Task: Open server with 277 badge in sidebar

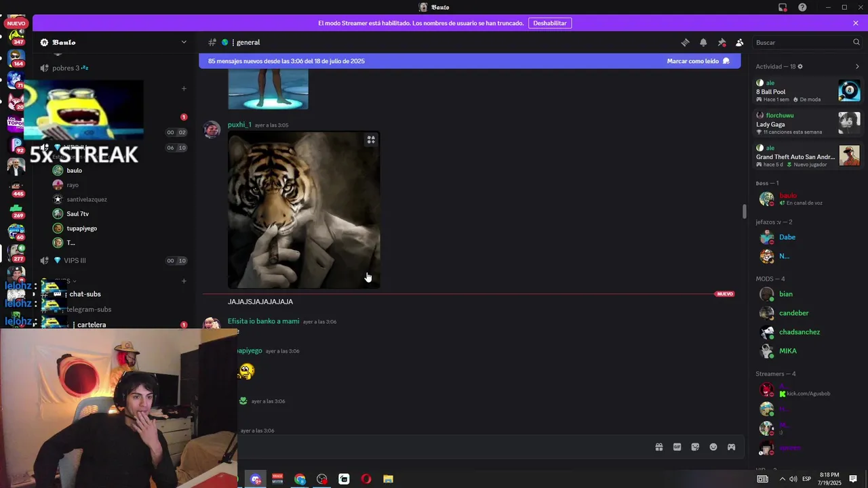Action: click(x=16, y=252)
